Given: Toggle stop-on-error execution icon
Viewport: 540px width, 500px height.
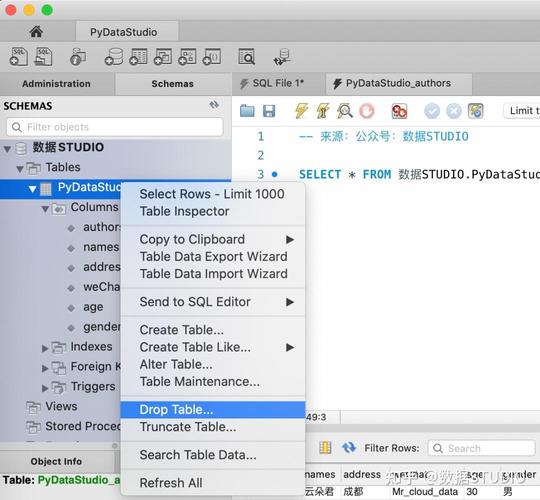Looking at the screenshot, I should tap(399, 111).
